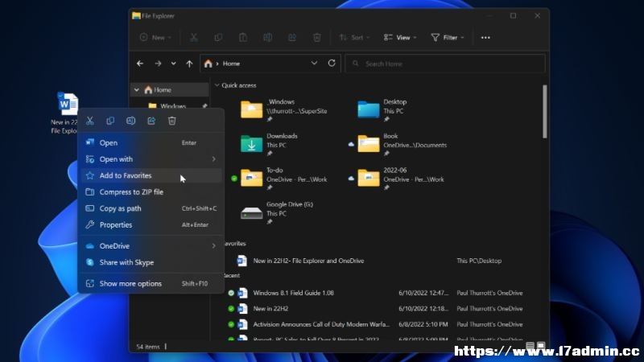The height and width of the screenshot is (362, 644).
Task: Click the Delete toolbar icon in File Explorer
Action: (x=316, y=37)
